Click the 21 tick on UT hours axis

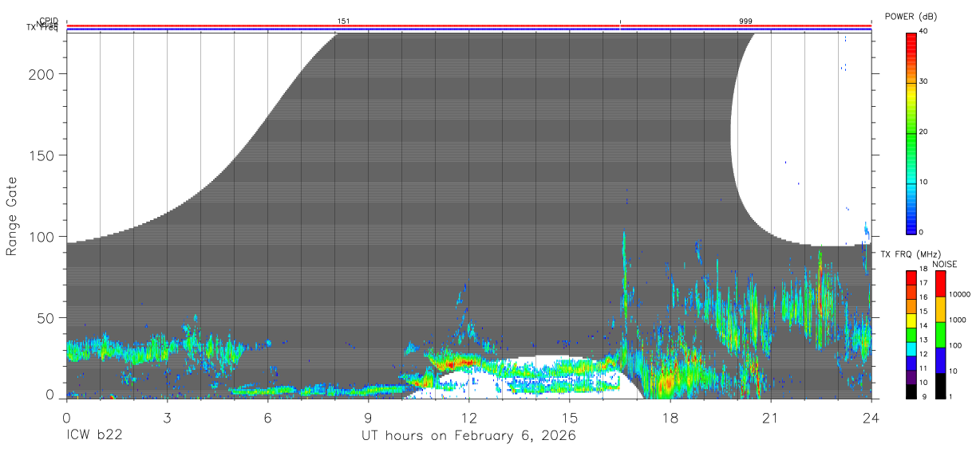tap(770, 417)
